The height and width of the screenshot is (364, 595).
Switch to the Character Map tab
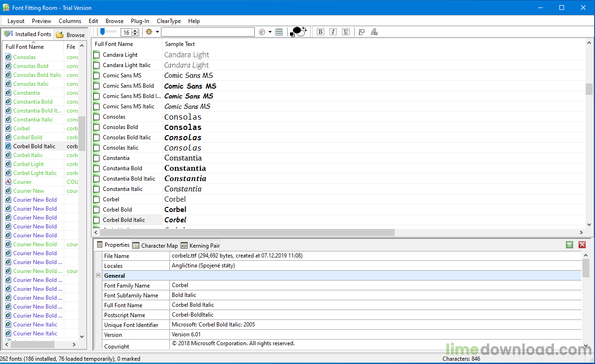point(155,245)
